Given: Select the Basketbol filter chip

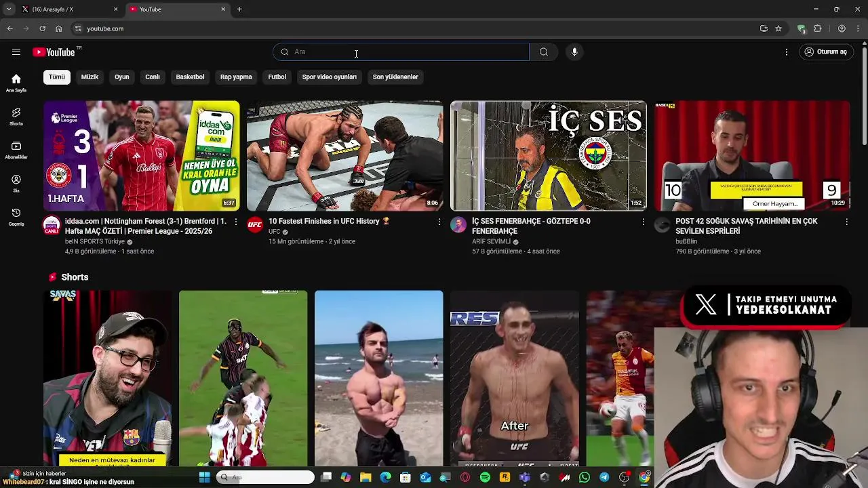Looking at the screenshot, I should coord(190,77).
